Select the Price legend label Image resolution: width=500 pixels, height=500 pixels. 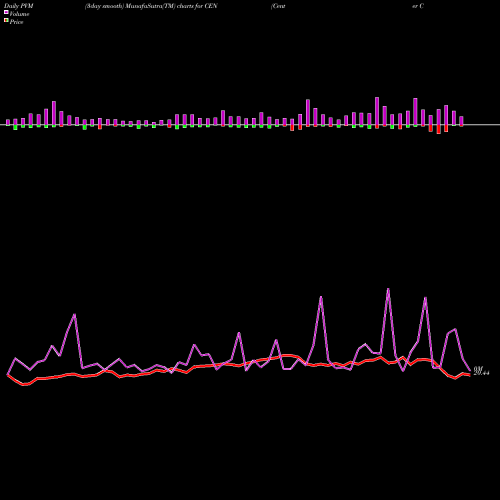point(16,22)
